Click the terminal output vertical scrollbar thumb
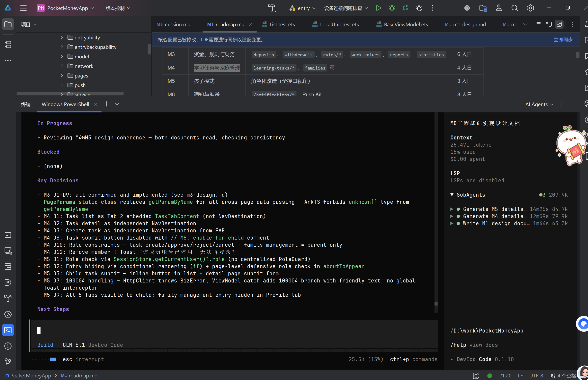The width and height of the screenshot is (588, 380). tap(436, 304)
